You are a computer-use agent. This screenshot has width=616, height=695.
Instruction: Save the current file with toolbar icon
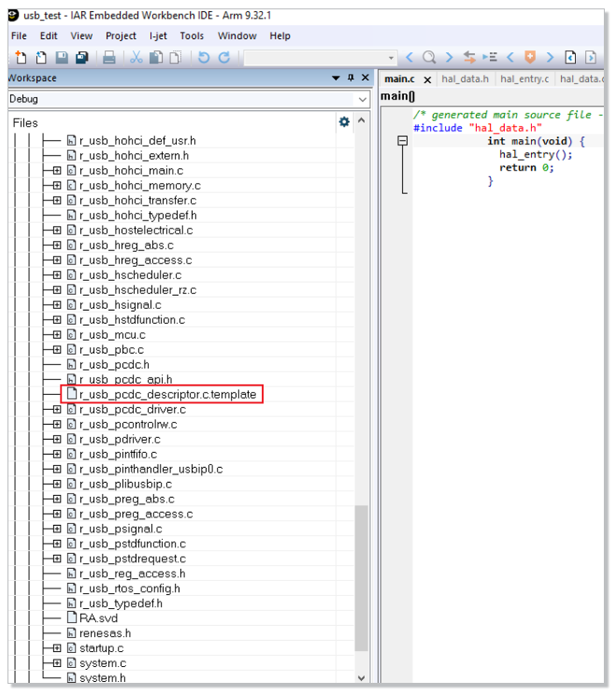tap(62, 58)
